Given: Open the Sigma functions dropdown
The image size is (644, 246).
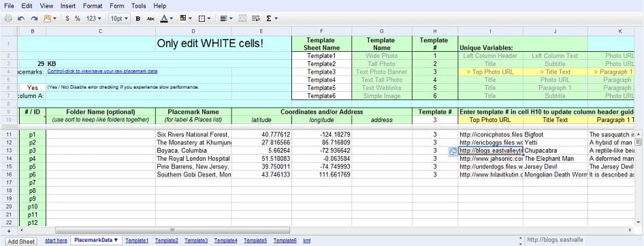Looking at the screenshot, I should click(272, 18).
